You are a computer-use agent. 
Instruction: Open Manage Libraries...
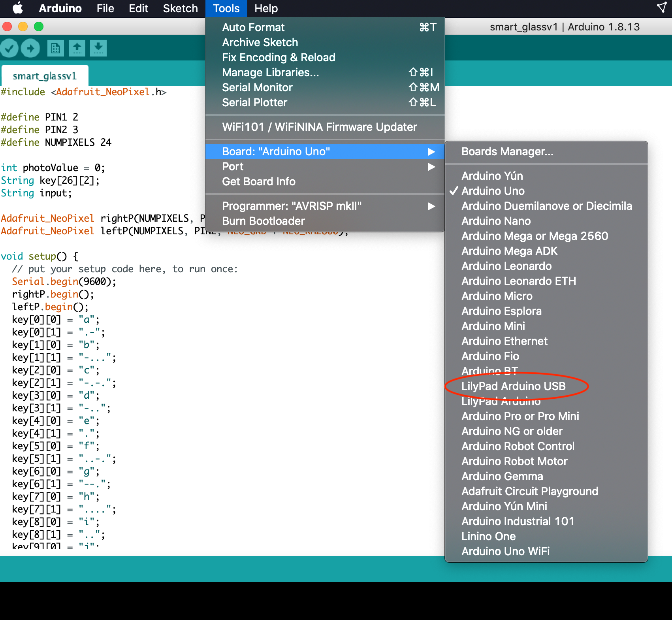(x=325, y=72)
